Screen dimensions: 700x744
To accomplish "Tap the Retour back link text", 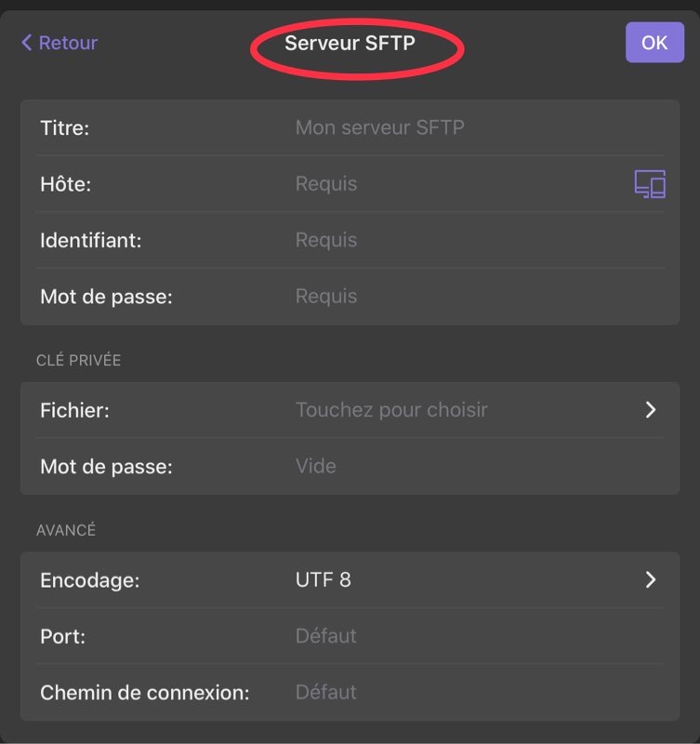I will pyautogui.click(x=68, y=43).
